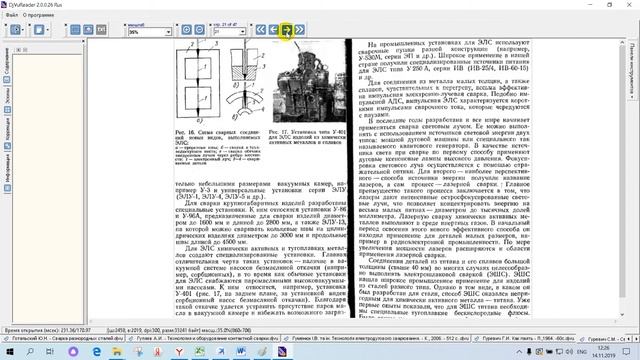Open Word from the taskbar
640x360 pixels.
point(241,351)
